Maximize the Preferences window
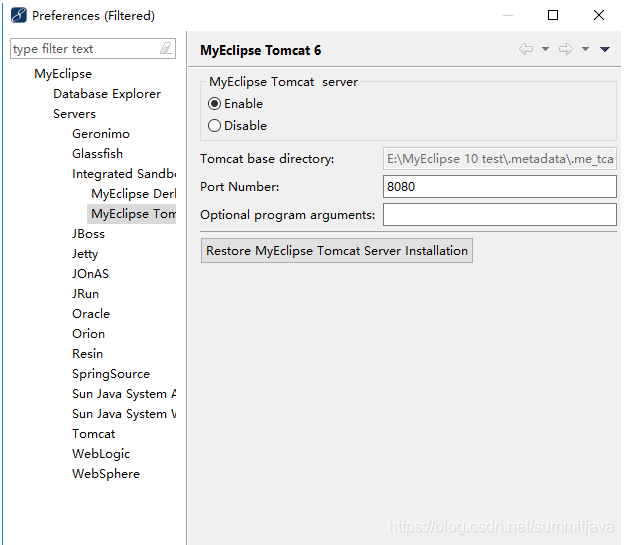624x545 pixels. (x=553, y=15)
